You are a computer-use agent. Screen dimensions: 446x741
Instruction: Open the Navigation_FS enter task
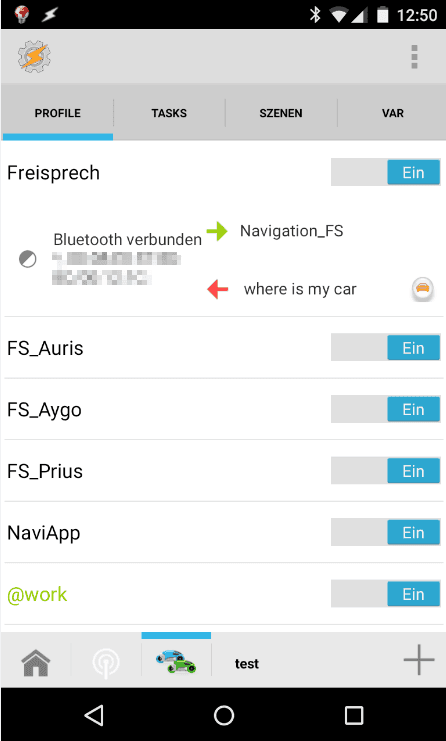click(292, 231)
